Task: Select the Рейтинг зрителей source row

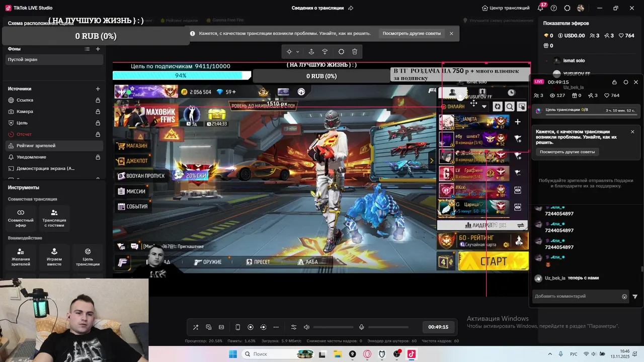Action: point(54,146)
